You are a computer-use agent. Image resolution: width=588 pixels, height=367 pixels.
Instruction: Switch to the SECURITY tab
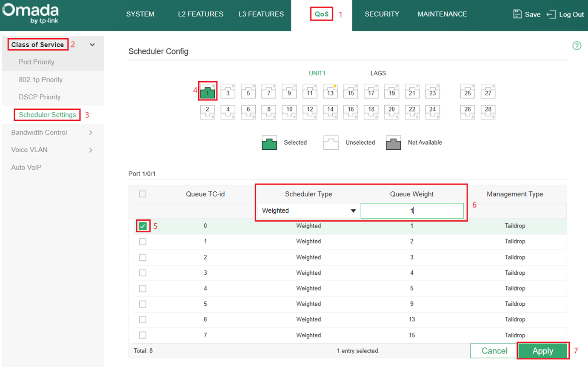point(382,14)
